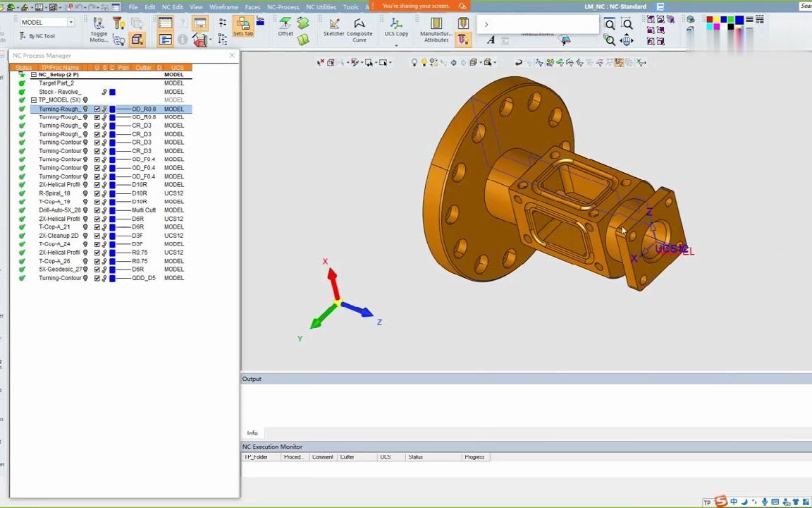Select the Offset tool
Image resolution: width=812 pixels, height=508 pixels.
click(x=285, y=26)
